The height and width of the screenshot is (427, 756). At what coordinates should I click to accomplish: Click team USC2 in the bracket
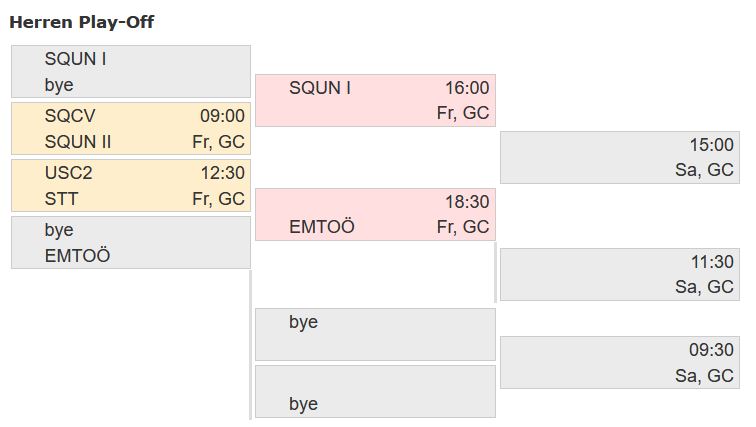(x=70, y=173)
